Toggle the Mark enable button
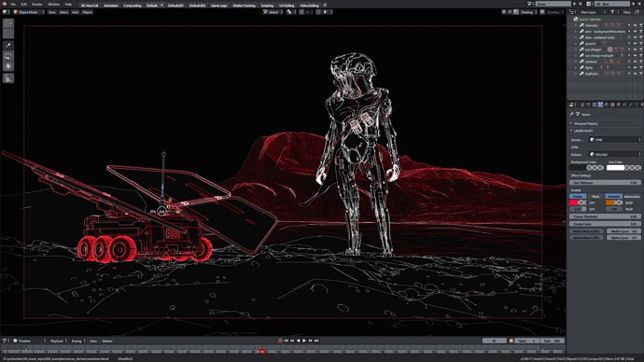Screen dimensions: 644x362 [595, 197]
